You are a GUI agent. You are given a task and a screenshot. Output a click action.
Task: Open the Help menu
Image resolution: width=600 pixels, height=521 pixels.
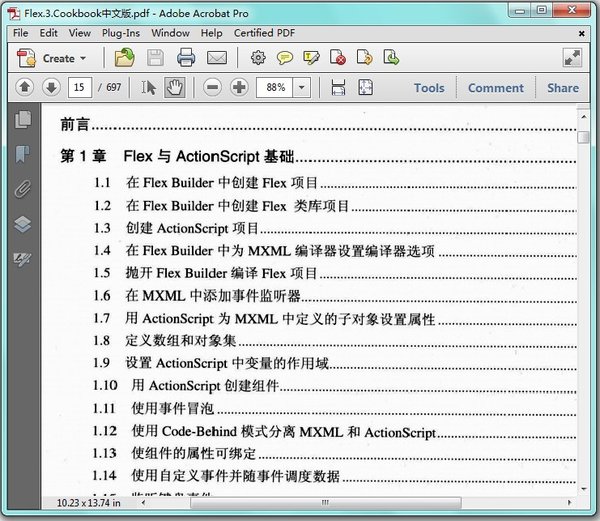click(212, 34)
